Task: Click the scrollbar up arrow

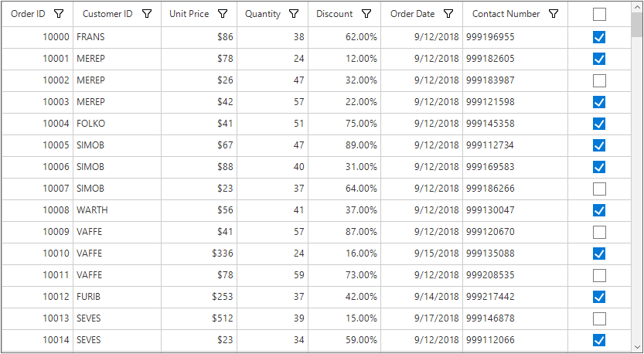Action: click(637, 9)
